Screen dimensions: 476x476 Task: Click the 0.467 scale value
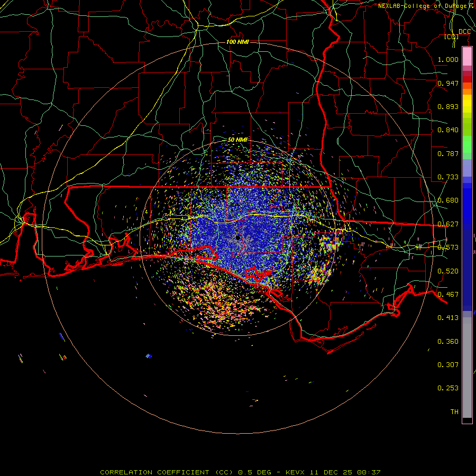point(448,295)
